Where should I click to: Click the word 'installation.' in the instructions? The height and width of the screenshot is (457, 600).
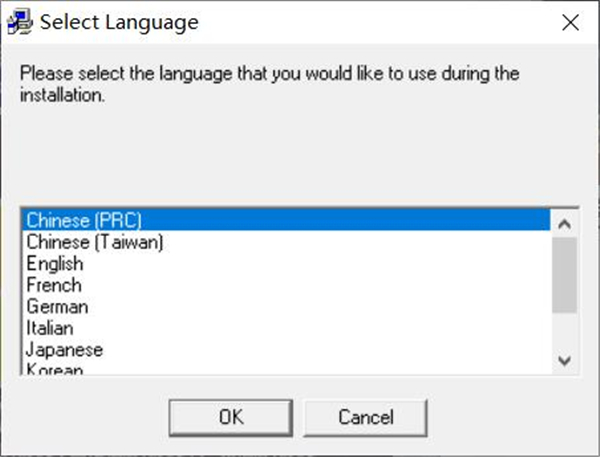click(x=63, y=98)
